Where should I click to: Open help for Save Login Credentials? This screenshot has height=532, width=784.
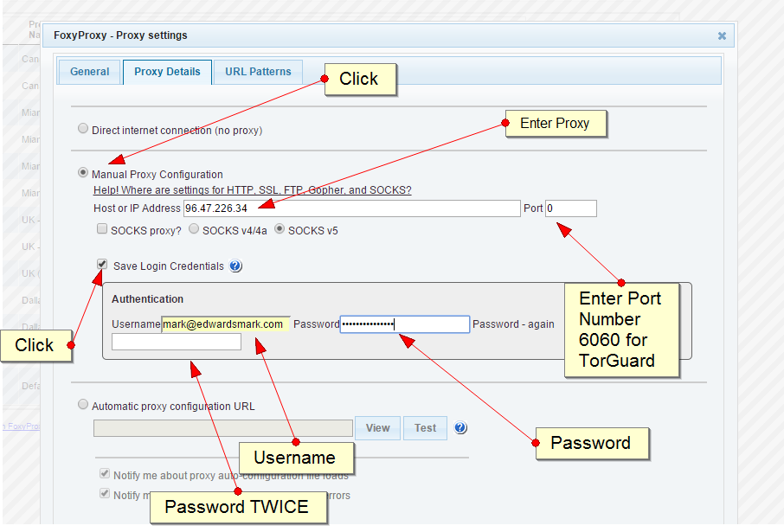coord(235,266)
